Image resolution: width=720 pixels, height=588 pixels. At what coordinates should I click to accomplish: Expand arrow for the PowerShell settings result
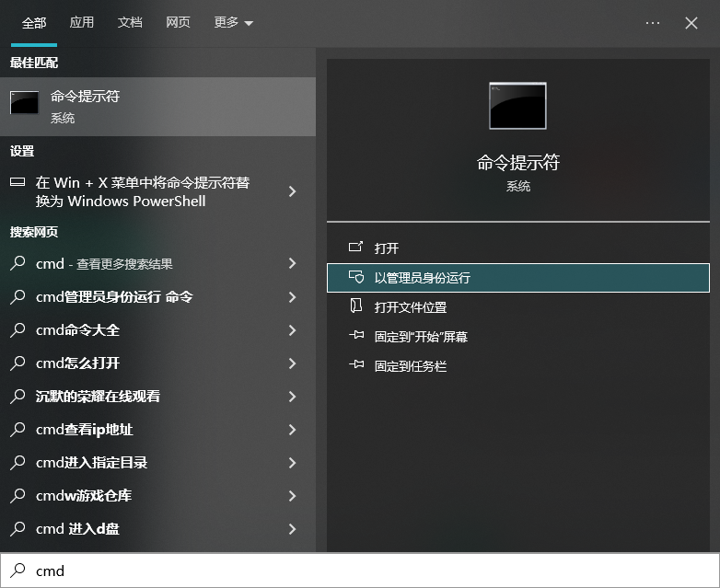(x=292, y=191)
